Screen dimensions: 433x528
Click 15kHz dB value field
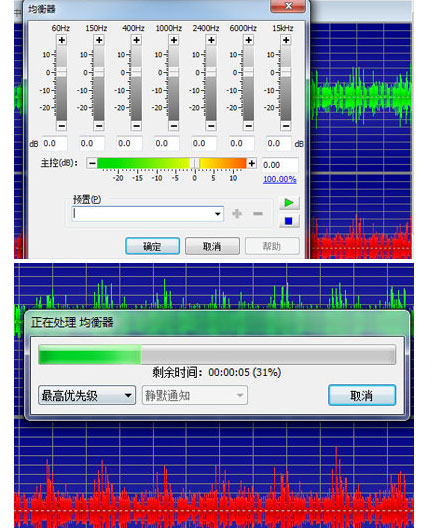tap(279, 143)
